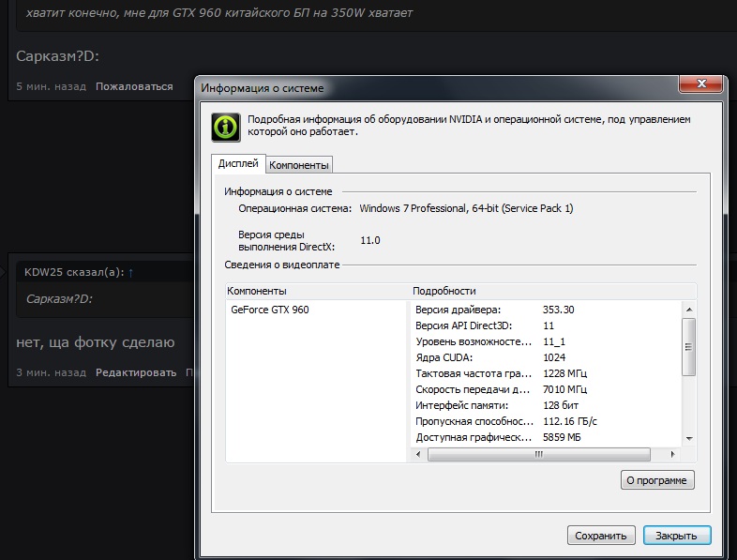The height and width of the screenshot is (560, 737).
Task: Select the Дисплей tab
Action: [x=238, y=163]
